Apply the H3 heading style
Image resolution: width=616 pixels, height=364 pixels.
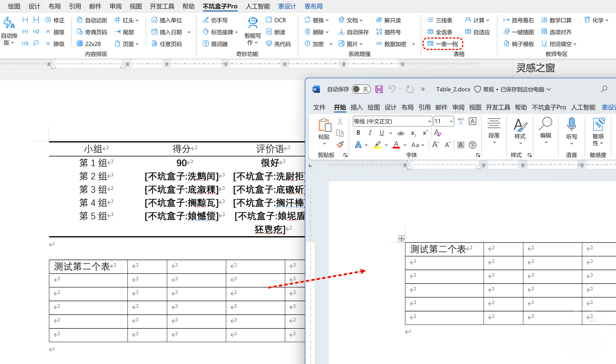(x=25, y=44)
